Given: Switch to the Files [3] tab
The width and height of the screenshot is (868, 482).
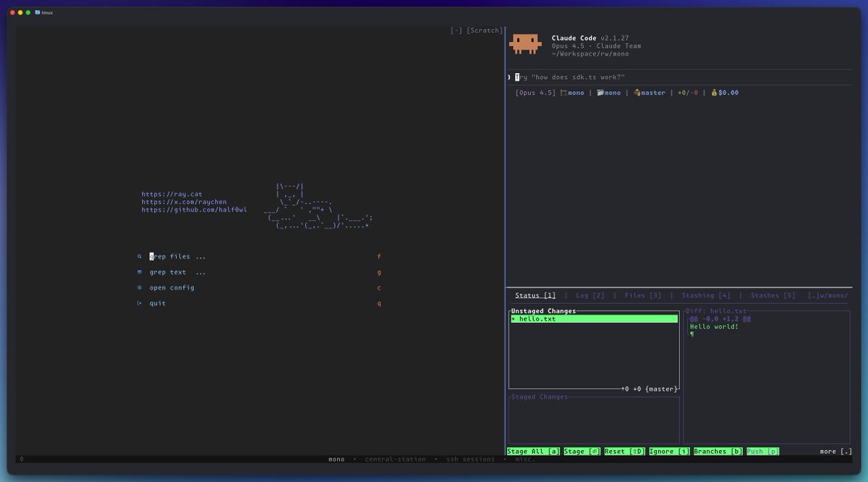Looking at the screenshot, I should point(643,295).
